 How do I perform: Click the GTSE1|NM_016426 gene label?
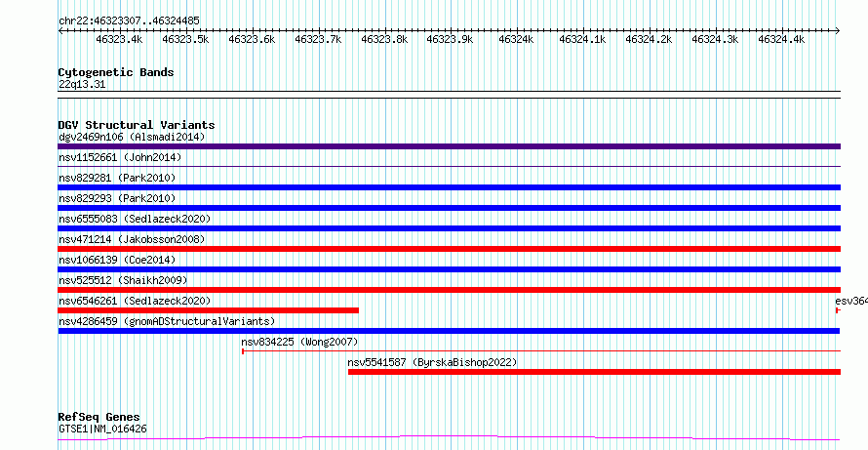click(102, 429)
